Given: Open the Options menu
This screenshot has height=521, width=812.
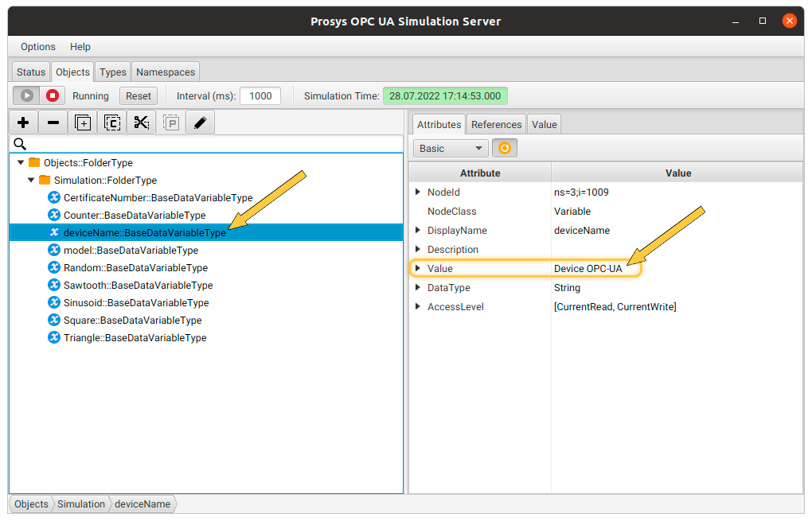Looking at the screenshot, I should point(37,47).
